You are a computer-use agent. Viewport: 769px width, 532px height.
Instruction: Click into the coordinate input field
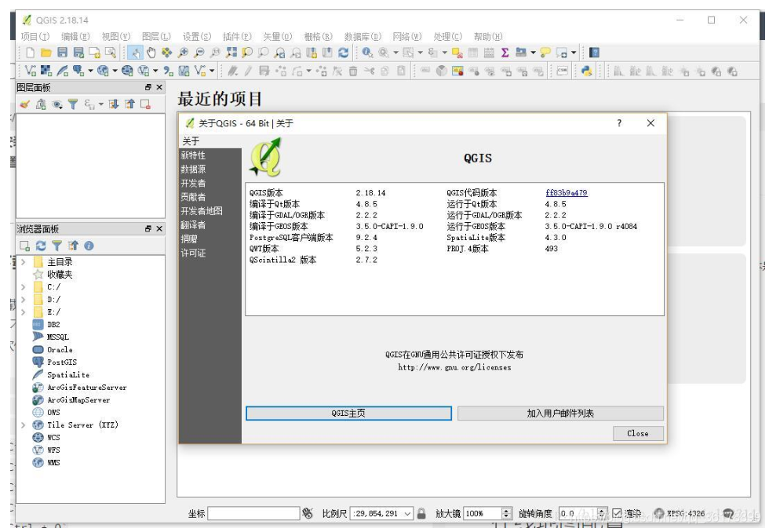253,513
